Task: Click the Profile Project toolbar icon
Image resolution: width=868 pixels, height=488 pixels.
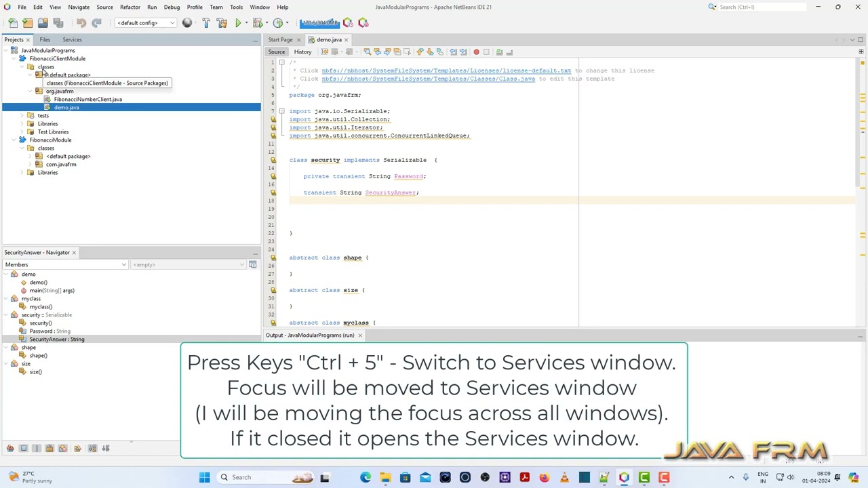Action: (x=277, y=23)
